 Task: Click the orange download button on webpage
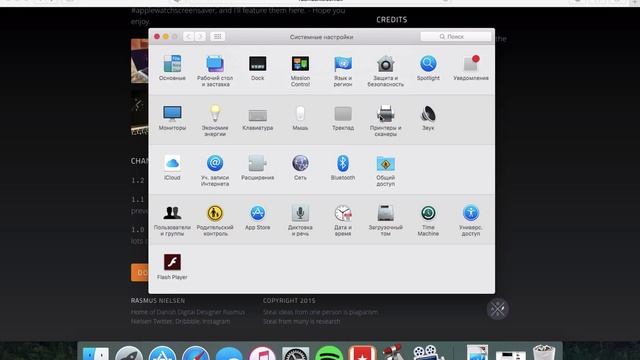pyautogui.click(x=140, y=272)
